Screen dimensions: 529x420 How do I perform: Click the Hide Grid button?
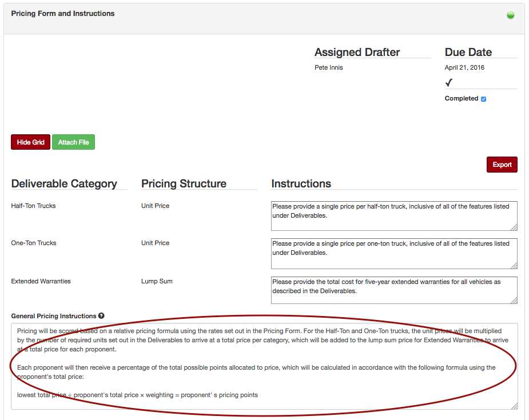point(30,142)
